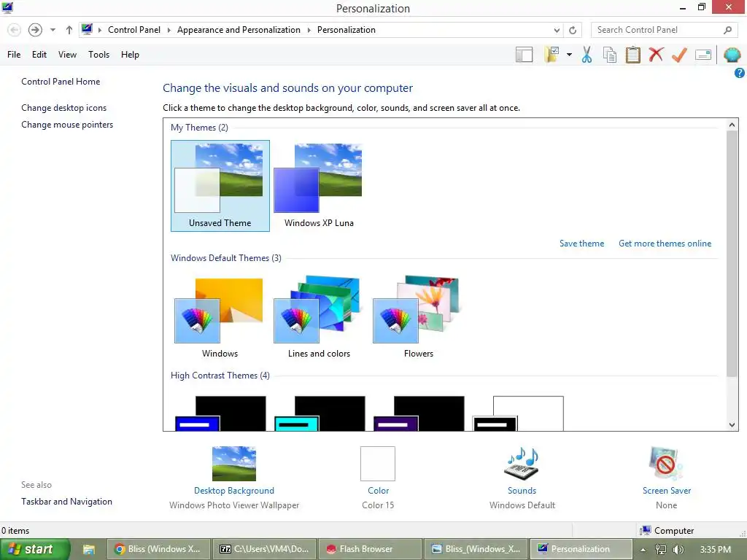The width and height of the screenshot is (747, 560).
Task: Select the Flowers theme
Action: [x=418, y=316]
